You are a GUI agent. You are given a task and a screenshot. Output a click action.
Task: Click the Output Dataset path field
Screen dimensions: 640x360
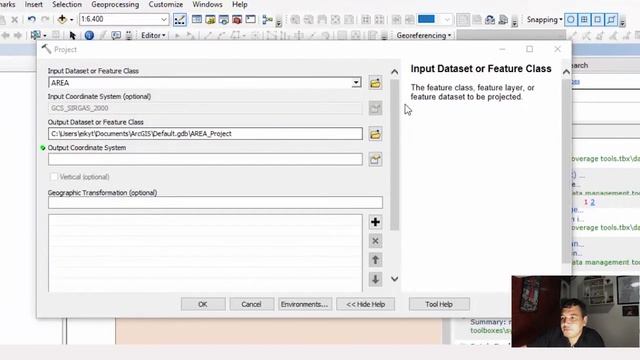(x=205, y=134)
